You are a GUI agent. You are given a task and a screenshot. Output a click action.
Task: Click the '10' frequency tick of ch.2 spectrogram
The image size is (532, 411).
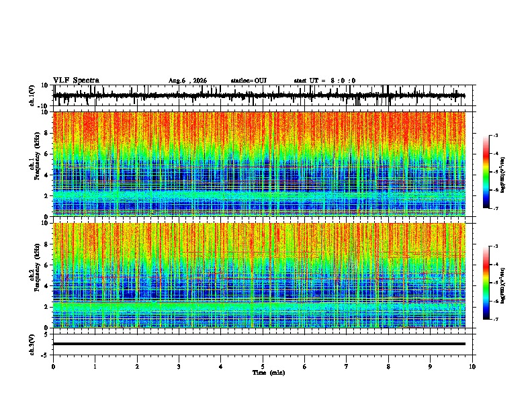pos(45,223)
